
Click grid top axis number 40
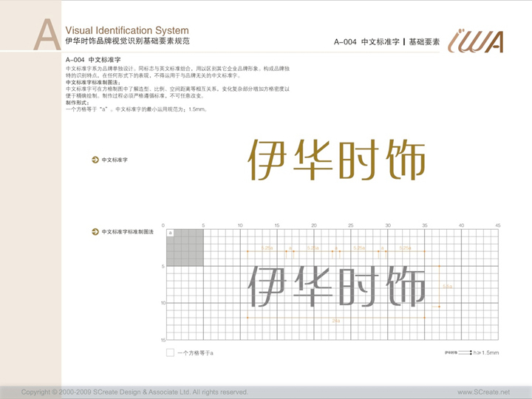461,225
